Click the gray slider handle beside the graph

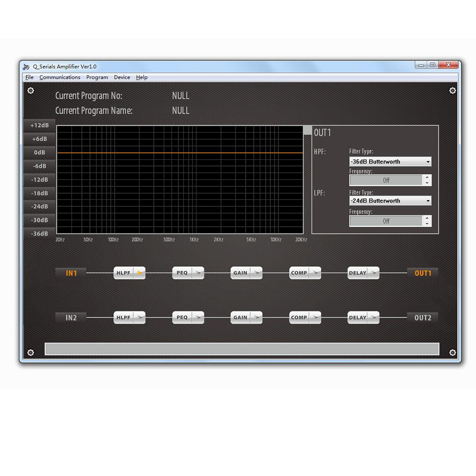[307, 130]
